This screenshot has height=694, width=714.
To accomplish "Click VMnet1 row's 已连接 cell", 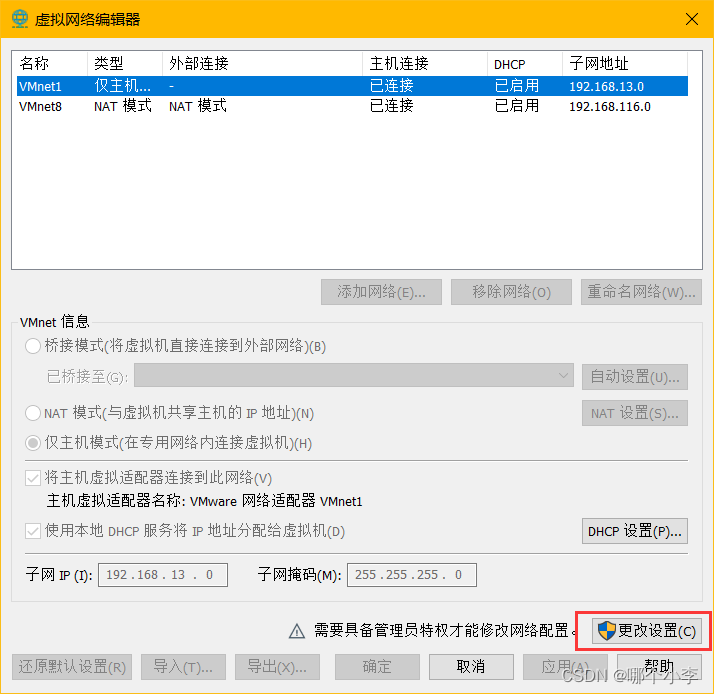I will point(392,86).
